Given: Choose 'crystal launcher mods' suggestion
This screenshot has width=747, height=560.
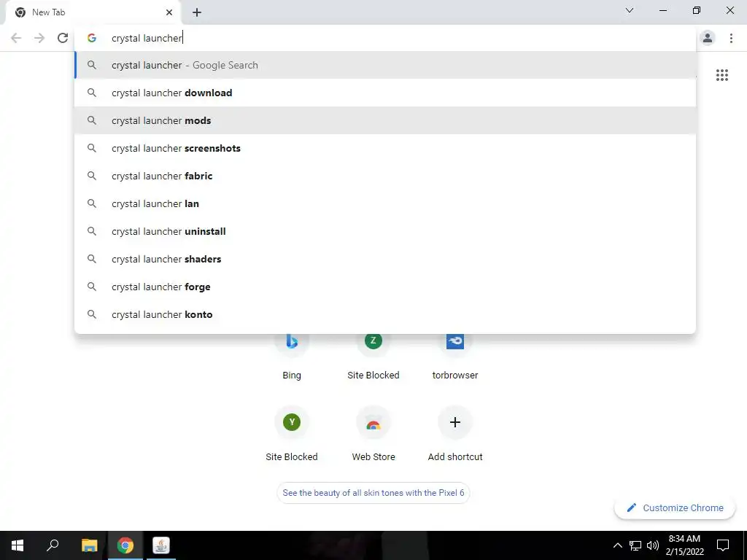Looking at the screenshot, I should (x=385, y=120).
